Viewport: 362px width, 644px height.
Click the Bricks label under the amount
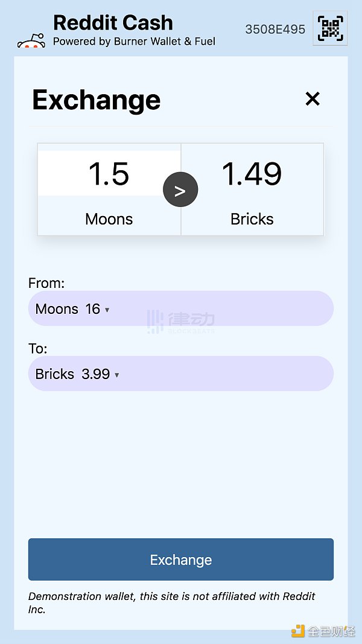(x=252, y=218)
